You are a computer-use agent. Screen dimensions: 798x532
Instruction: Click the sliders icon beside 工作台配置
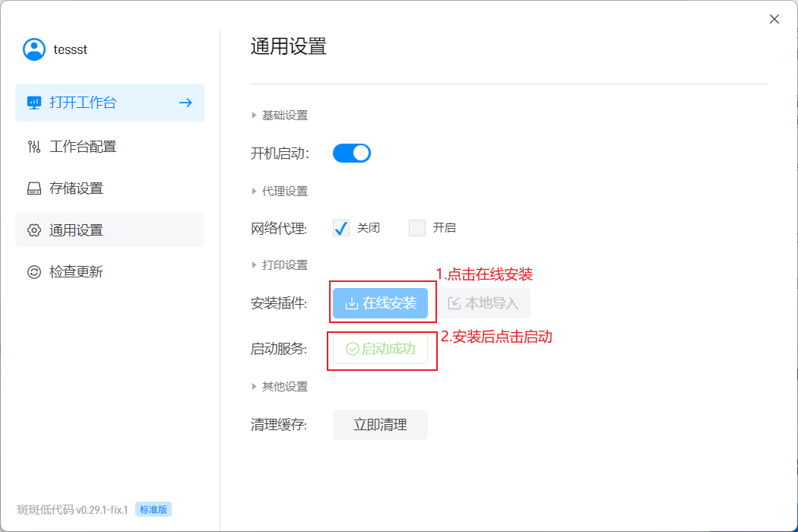34,147
